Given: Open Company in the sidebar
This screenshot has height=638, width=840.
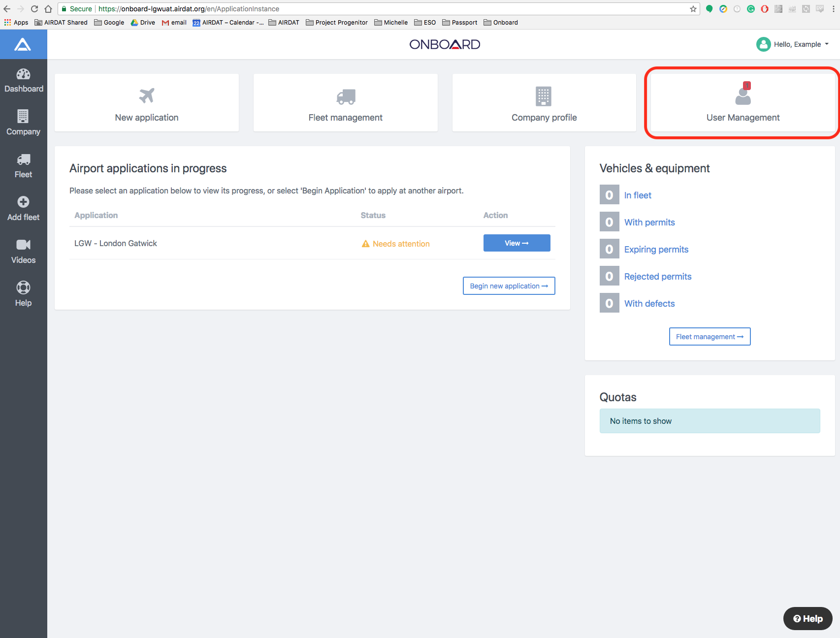Looking at the screenshot, I should pos(24,123).
